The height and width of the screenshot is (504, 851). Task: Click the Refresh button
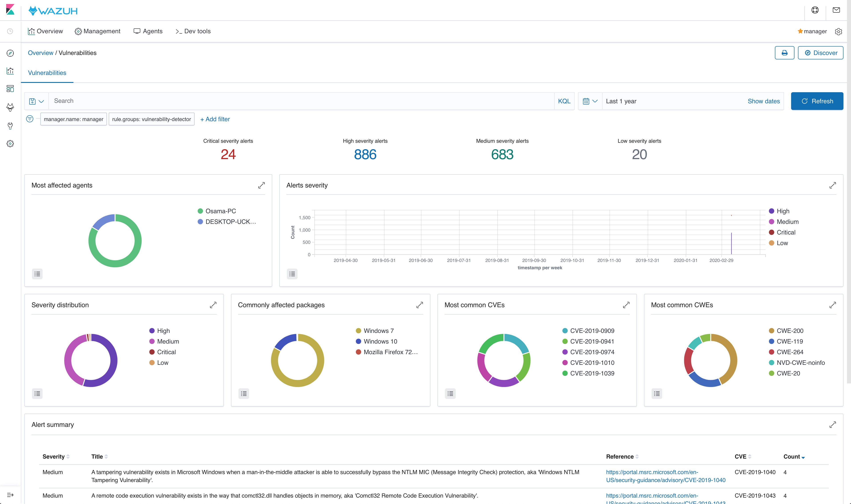point(817,101)
